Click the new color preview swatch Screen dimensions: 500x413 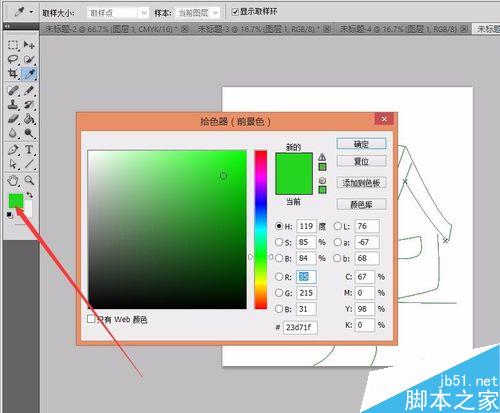click(294, 163)
